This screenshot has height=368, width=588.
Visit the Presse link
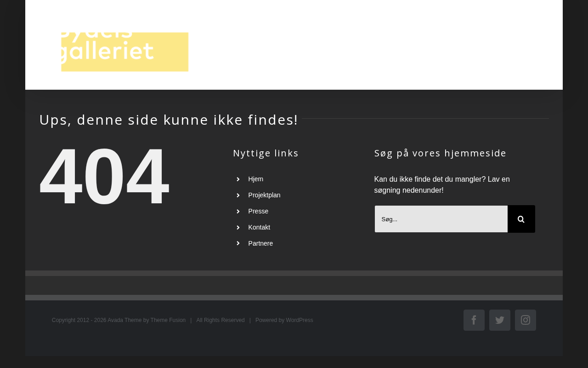point(258,211)
